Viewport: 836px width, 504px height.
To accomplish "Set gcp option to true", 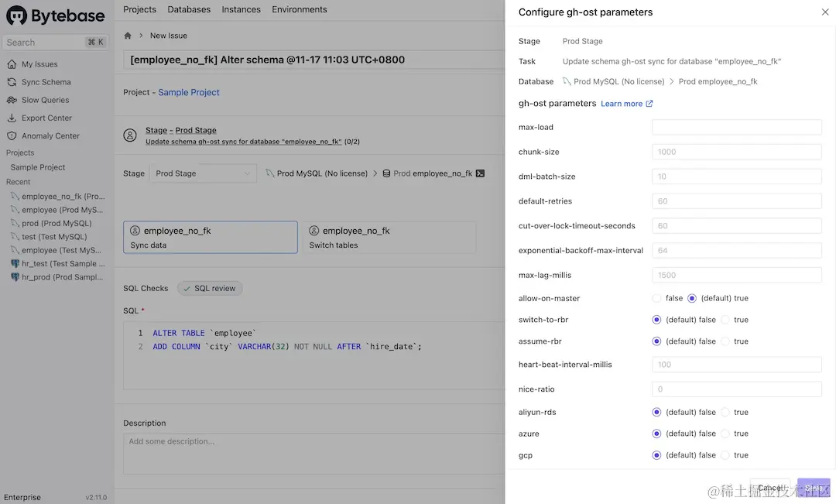I will 725,455.
